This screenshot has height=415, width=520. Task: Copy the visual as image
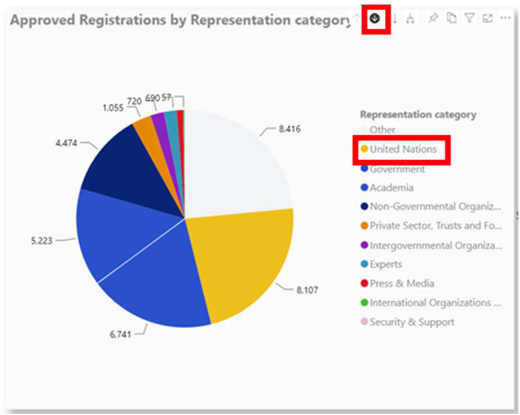point(452,18)
